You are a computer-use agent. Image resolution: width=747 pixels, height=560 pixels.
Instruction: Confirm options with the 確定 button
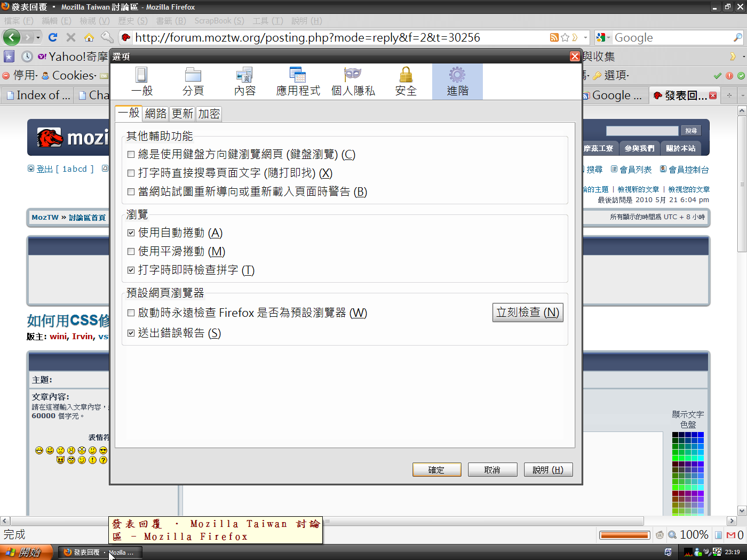click(x=437, y=470)
